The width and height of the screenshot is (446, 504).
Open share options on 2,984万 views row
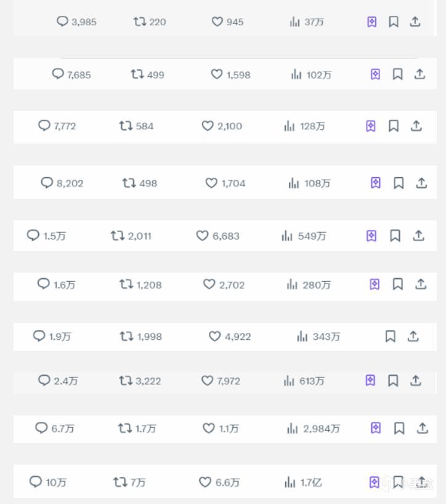tap(423, 428)
